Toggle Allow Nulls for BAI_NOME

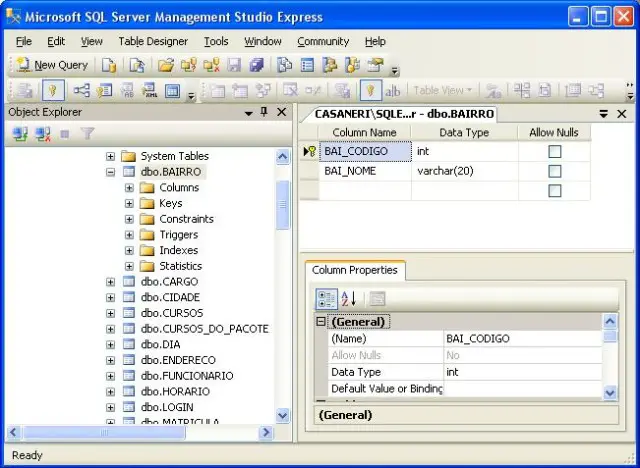(x=554, y=171)
